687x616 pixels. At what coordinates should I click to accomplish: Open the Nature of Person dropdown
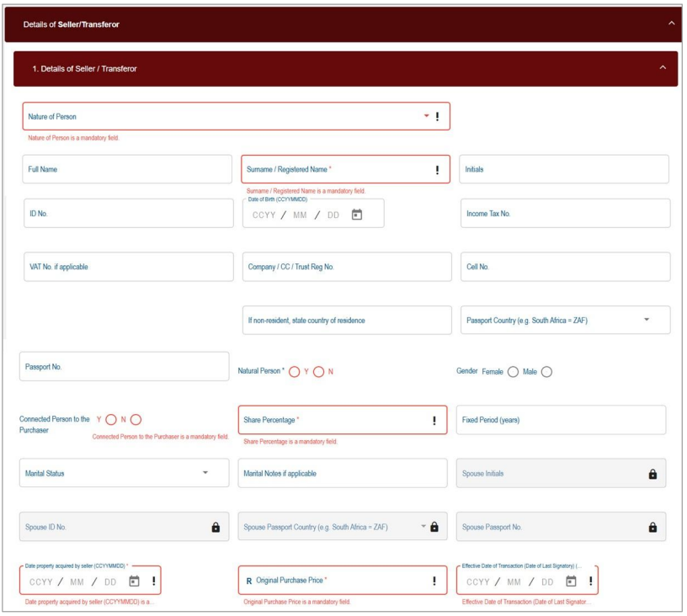pyautogui.click(x=426, y=116)
